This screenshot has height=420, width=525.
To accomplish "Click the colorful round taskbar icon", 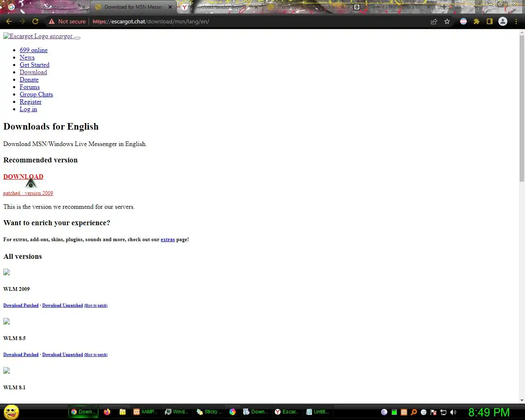I will (x=233, y=412).
